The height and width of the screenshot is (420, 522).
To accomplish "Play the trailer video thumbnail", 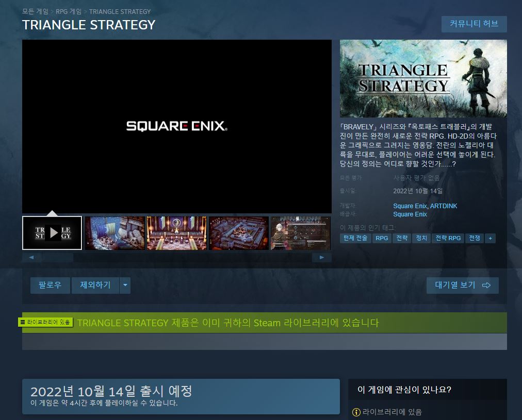I will pos(52,233).
